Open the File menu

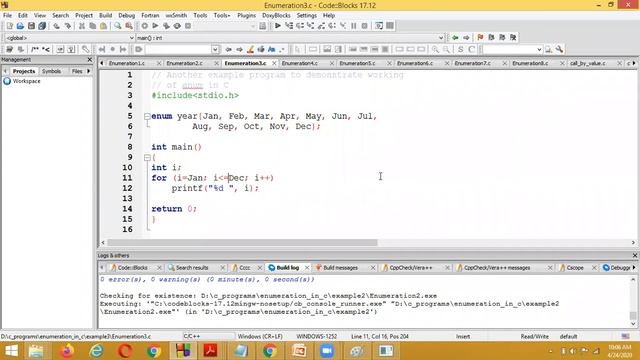7,15
